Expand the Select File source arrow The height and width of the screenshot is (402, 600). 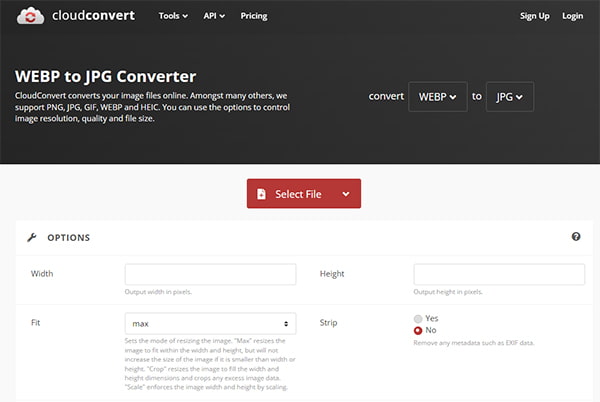click(346, 194)
